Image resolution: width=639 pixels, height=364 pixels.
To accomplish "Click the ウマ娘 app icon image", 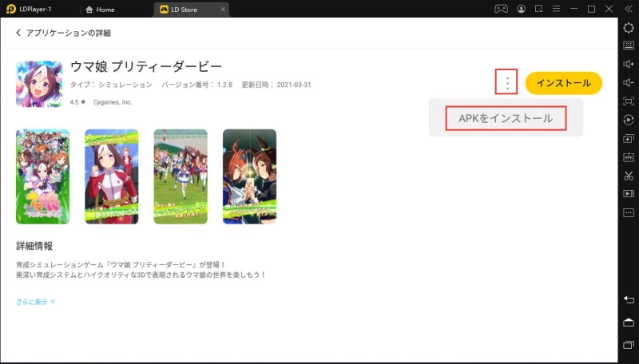I will coord(39,84).
